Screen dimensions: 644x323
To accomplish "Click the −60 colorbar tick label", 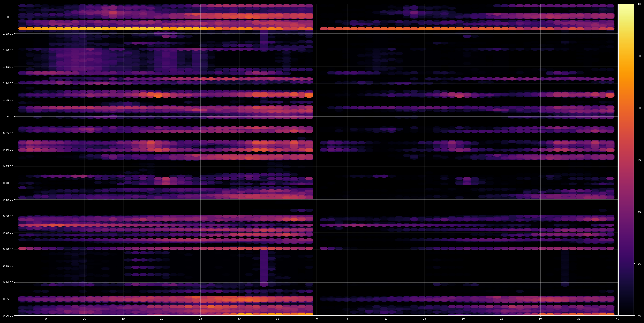I will click(638, 264).
